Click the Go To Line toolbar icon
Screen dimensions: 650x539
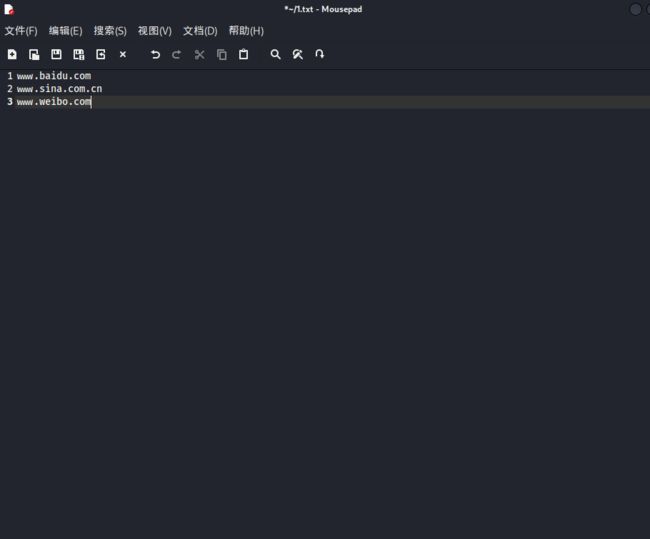[320, 54]
